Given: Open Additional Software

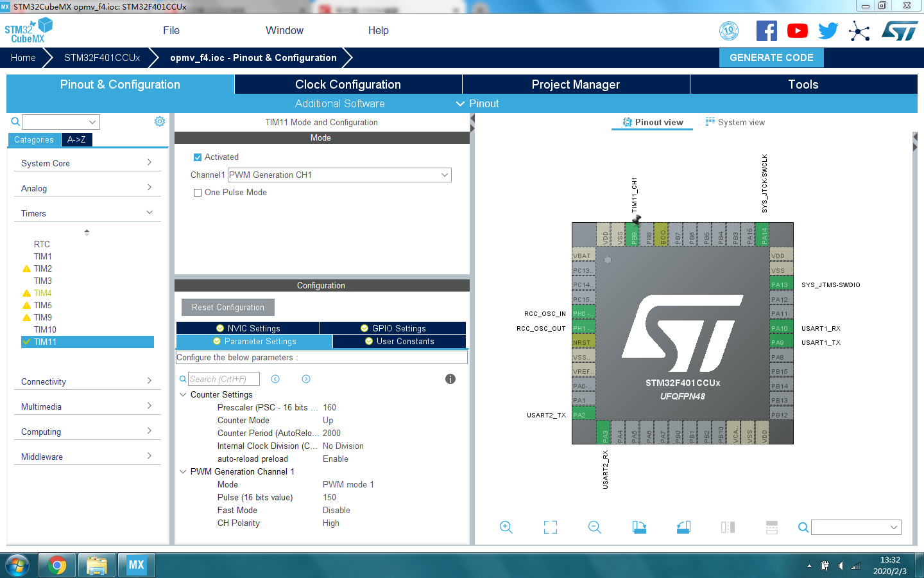Looking at the screenshot, I should 340,103.
